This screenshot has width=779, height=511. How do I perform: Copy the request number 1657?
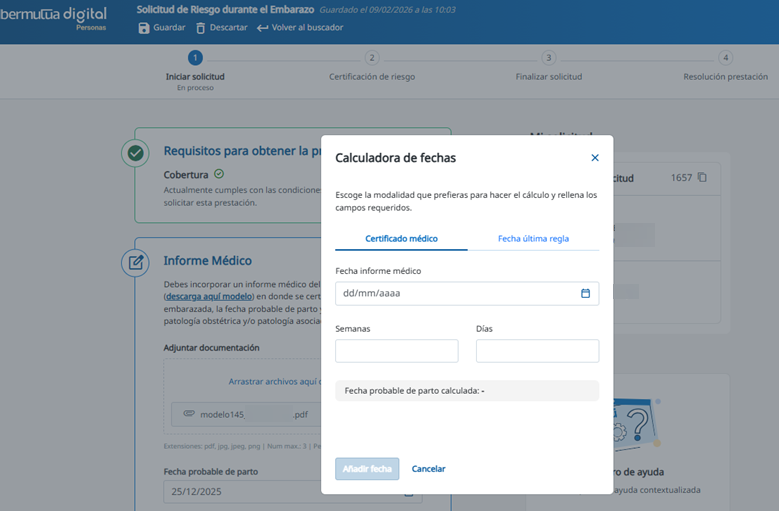702,177
